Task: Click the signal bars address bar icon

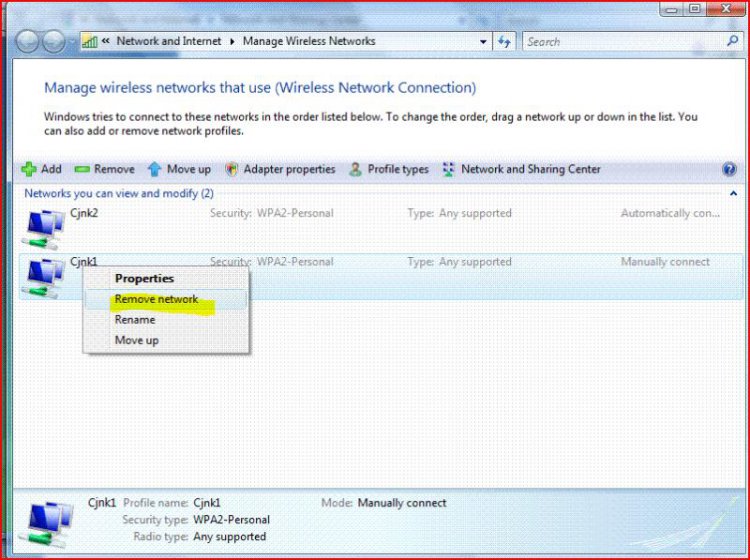Action: [x=89, y=42]
